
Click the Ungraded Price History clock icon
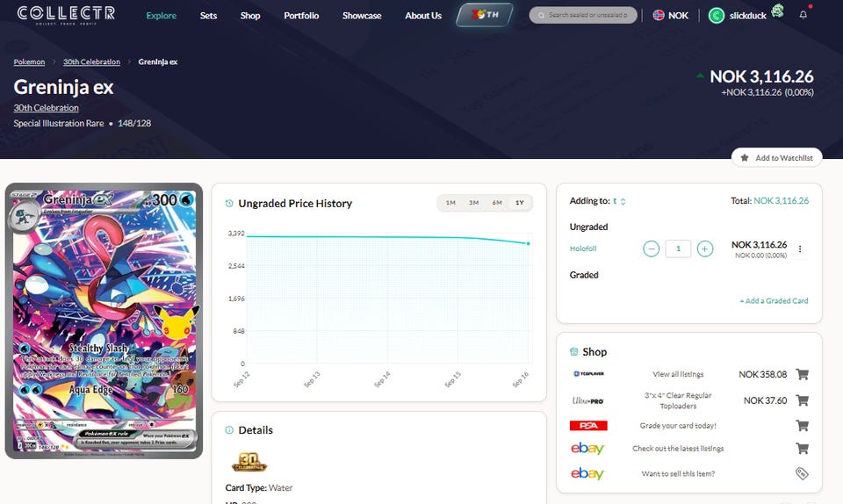click(229, 203)
